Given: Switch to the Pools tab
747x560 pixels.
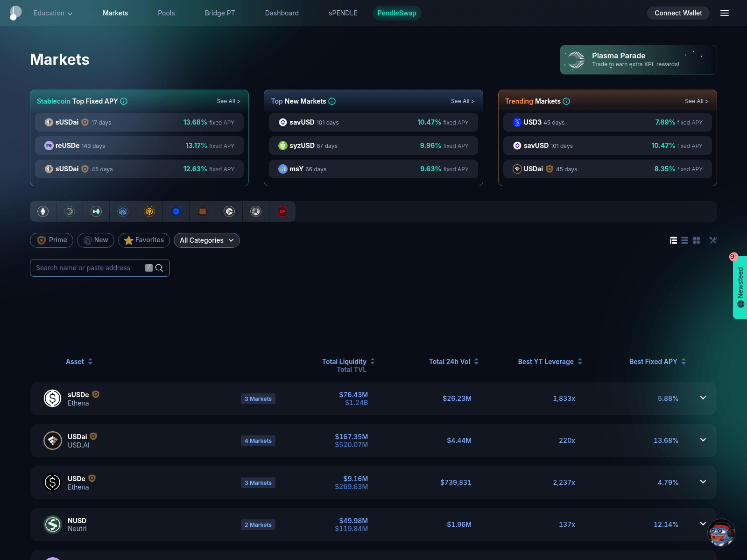Looking at the screenshot, I should point(166,13).
